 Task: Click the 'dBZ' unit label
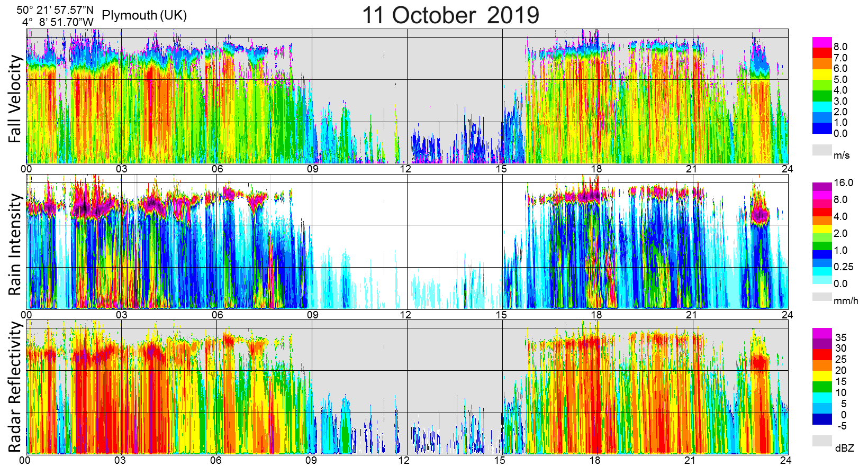tap(845, 448)
